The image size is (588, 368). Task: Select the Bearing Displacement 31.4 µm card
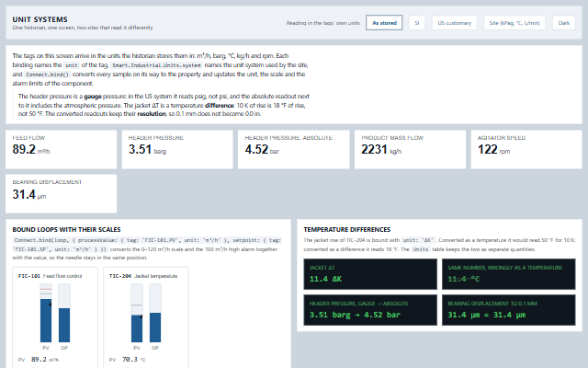pos(62,193)
